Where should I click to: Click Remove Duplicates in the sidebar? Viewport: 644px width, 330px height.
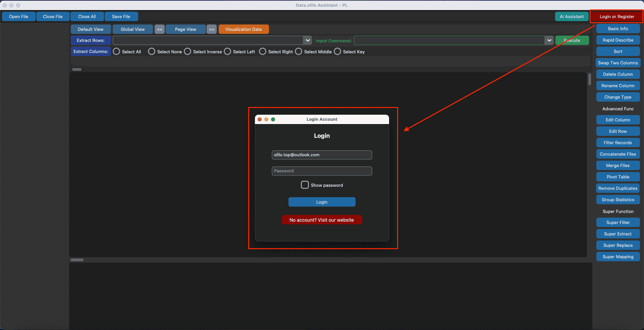tap(618, 188)
